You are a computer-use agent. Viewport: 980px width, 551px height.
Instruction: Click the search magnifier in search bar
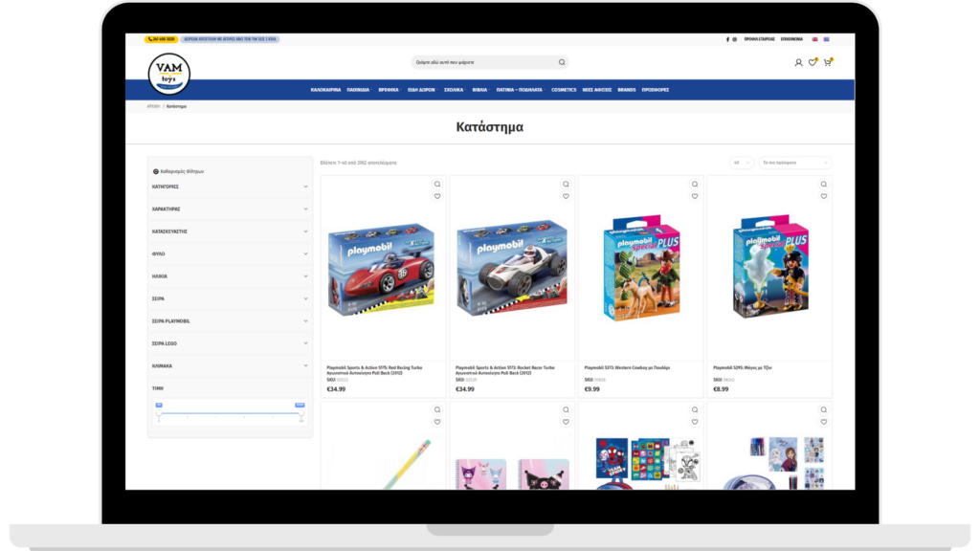(562, 62)
